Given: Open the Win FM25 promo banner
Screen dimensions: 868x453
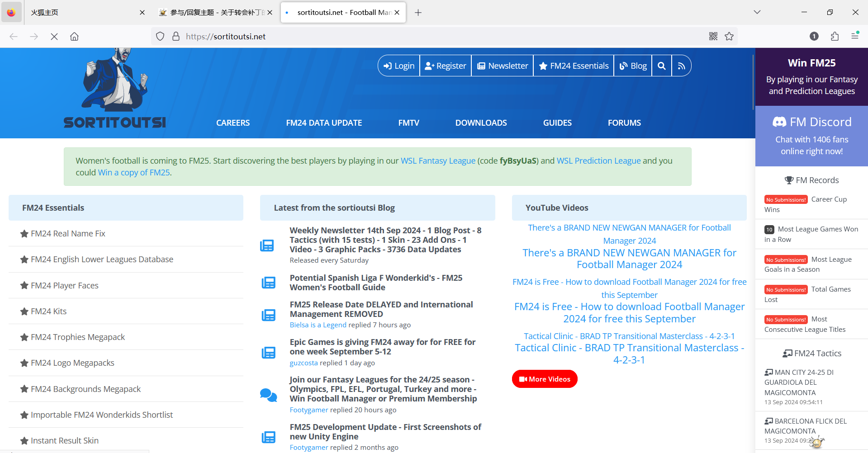Looking at the screenshot, I should pyautogui.click(x=811, y=77).
